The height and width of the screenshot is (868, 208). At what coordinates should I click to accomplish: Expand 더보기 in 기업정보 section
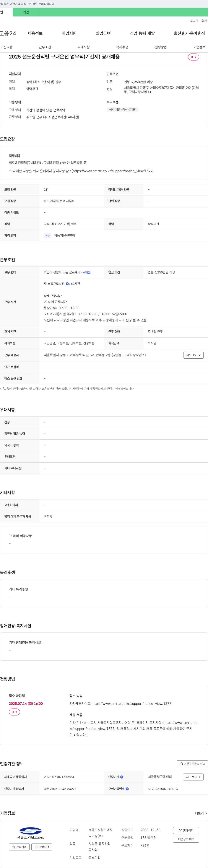pos(201,813)
